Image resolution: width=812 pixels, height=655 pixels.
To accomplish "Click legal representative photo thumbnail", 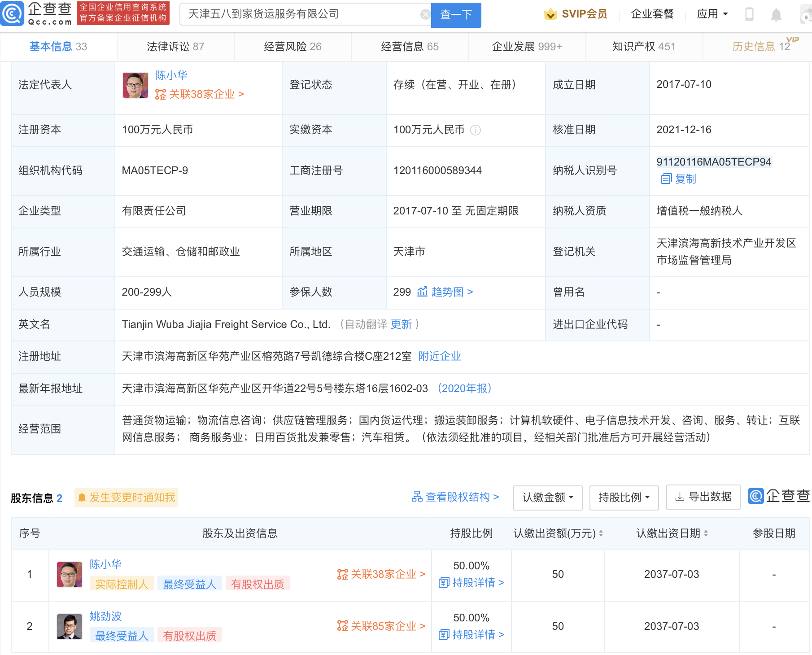I will (135, 85).
